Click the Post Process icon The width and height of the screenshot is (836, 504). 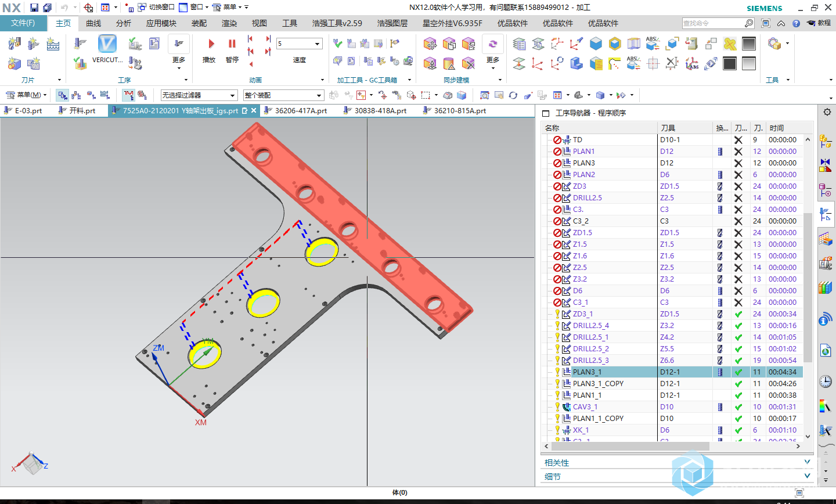[135, 63]
